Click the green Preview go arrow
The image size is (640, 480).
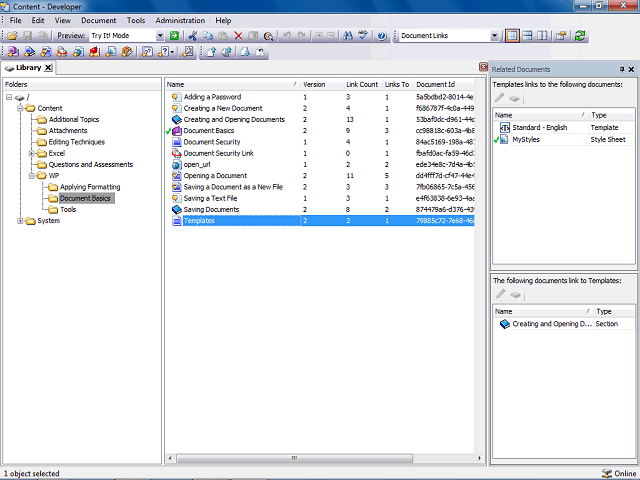[x=174, y=36]
